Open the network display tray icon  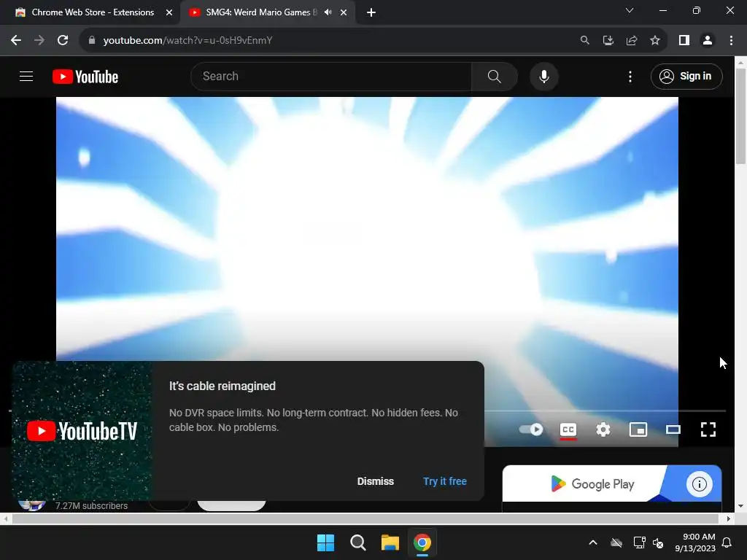pyautogui.click(x=639, y=542)
